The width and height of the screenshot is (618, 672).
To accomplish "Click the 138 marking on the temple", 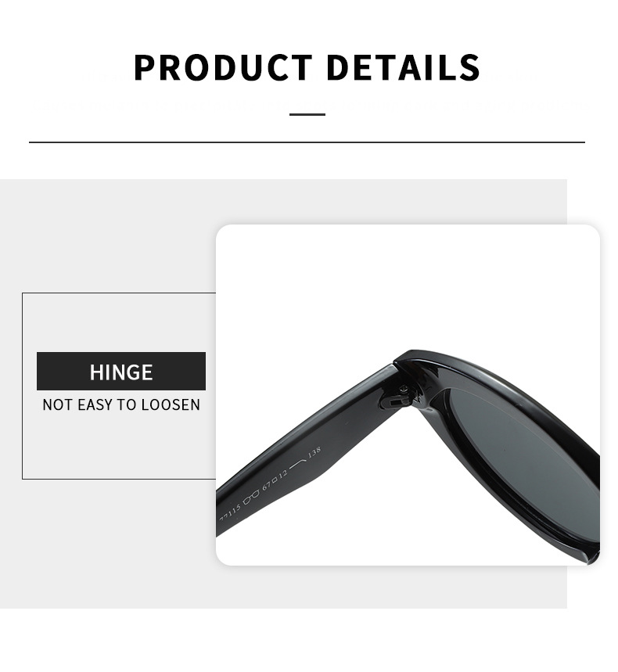I will (314, 452).
